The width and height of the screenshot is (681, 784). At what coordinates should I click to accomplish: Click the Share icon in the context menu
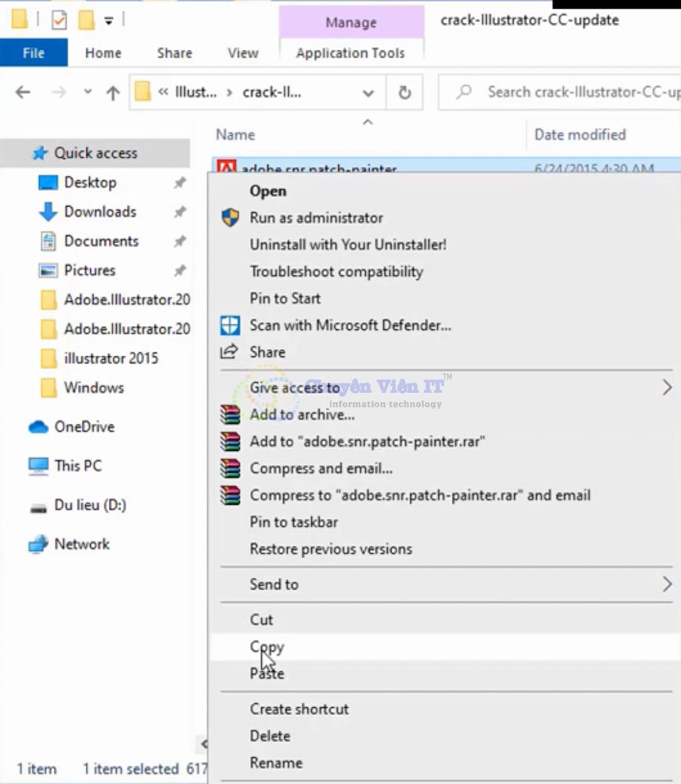point(229,352)
